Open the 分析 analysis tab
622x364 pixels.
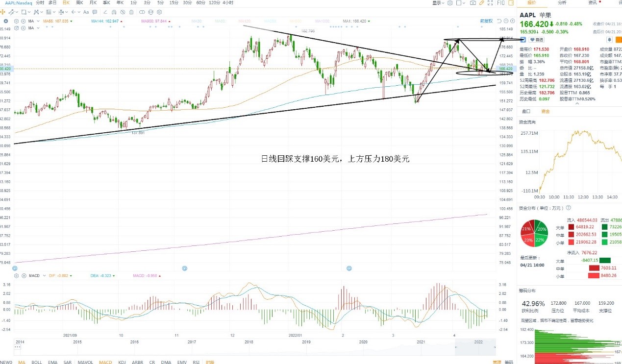(x=562, y=3)
